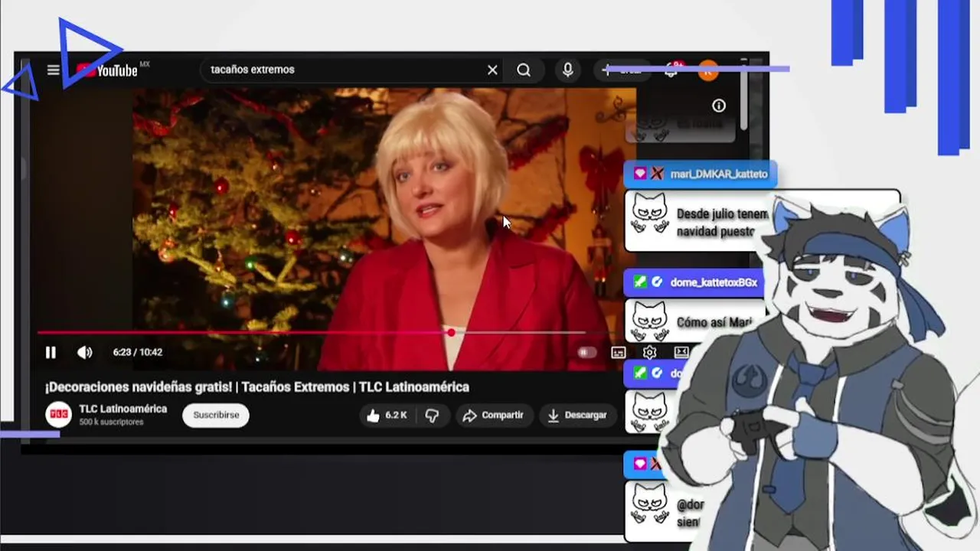Screen dimensions: 980x551
Task: Click the 6:23 / 10:42 time display
Action: [138, 353]
